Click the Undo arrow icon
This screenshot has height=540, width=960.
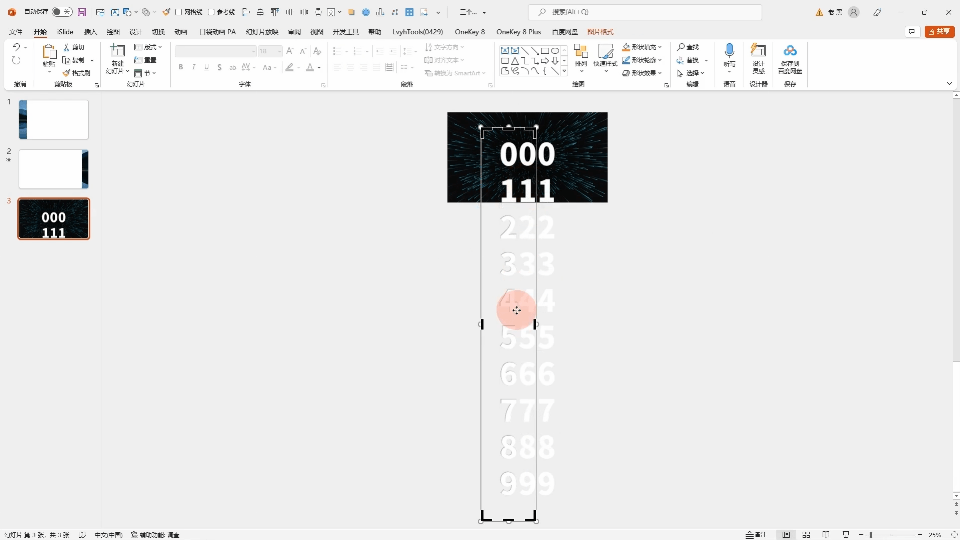pos(16,48)
